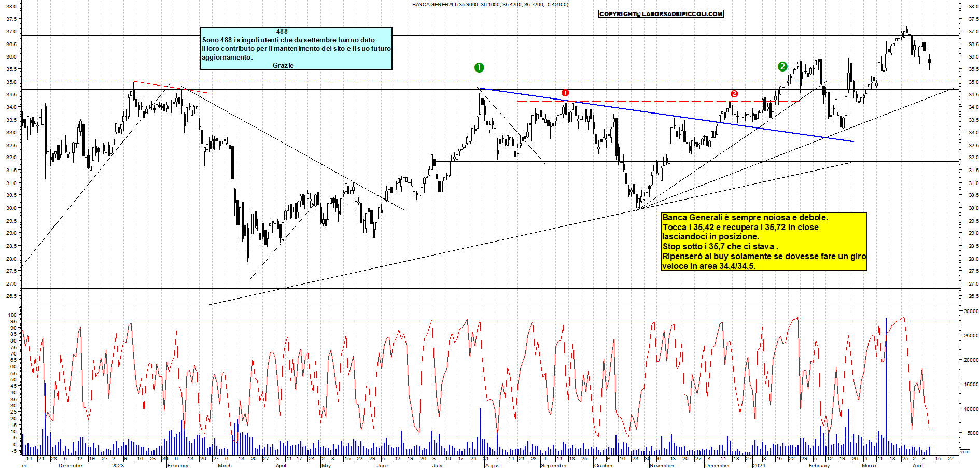The width and height of the screenshot is (980, 468).
Task: Click the 30.0 label on the right price axis
Action: tap(973, 208)
